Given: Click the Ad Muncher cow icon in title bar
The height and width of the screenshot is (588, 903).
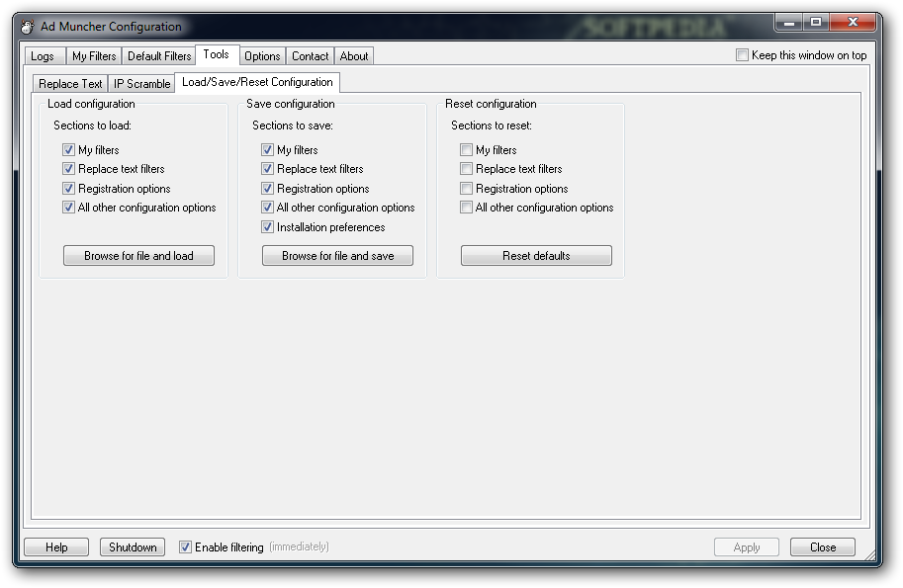Looking at the screenshot, I should 27,27.
